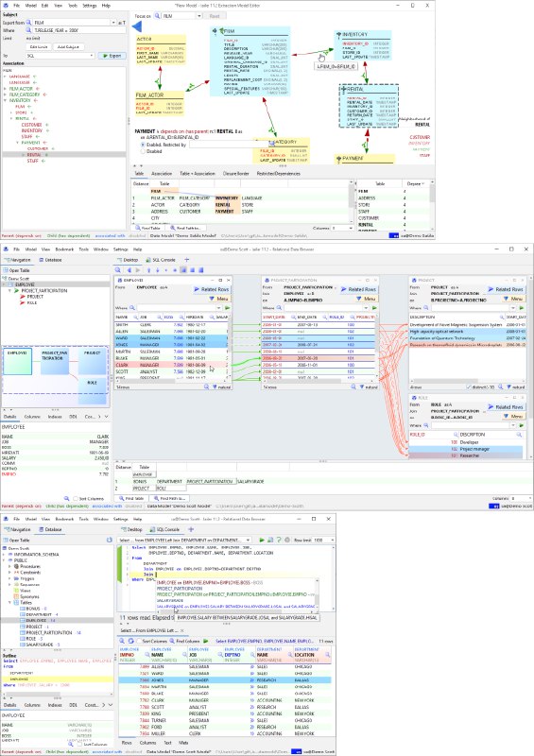Image resolution: width=534 pixels, height=756 pixels.
Task: Open the Row limit 1000 dropdown
Action: tap(323, 540)
